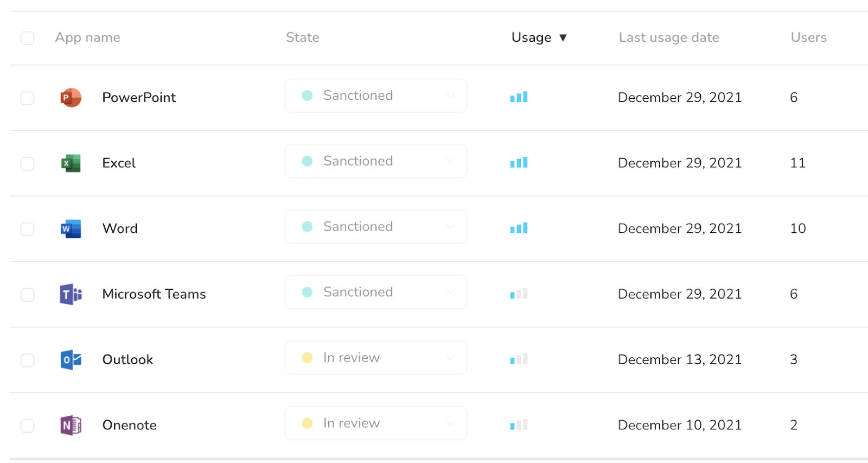
Task: Click the Excel app icon
Action: point(71,163)
